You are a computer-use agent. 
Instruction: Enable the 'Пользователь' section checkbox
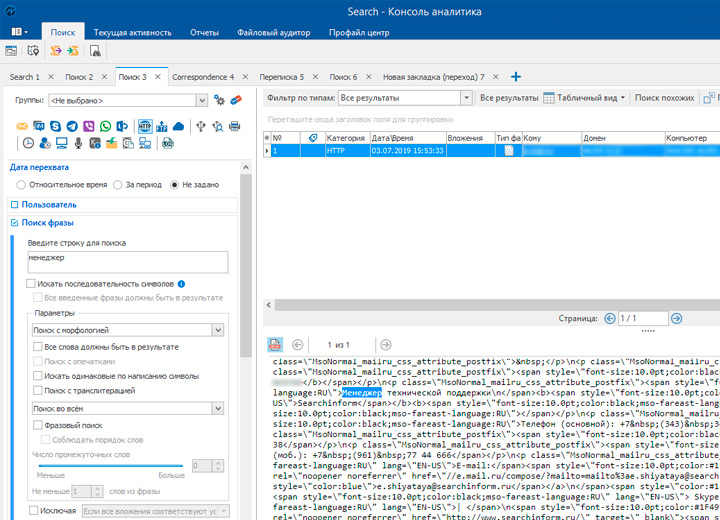[15, 204]
